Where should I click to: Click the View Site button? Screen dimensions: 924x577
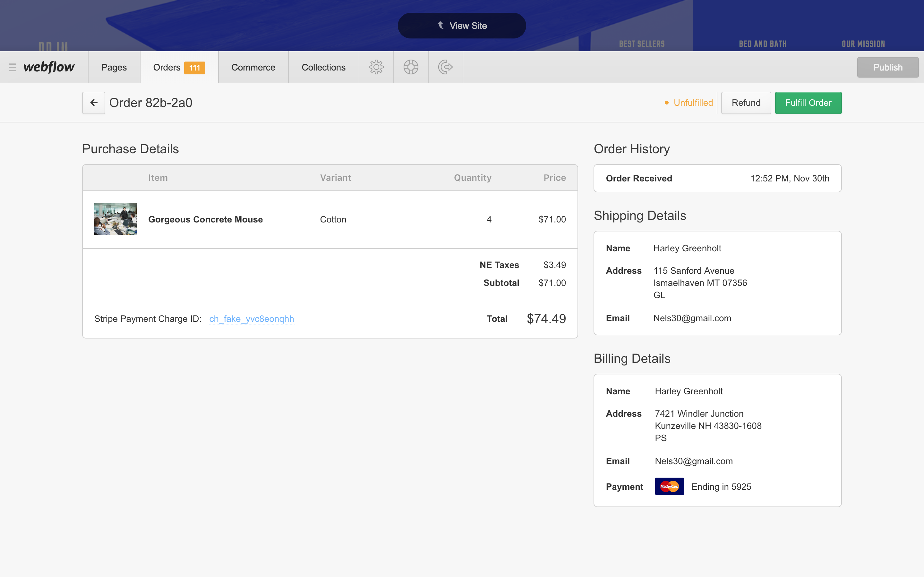click(462, 26)
